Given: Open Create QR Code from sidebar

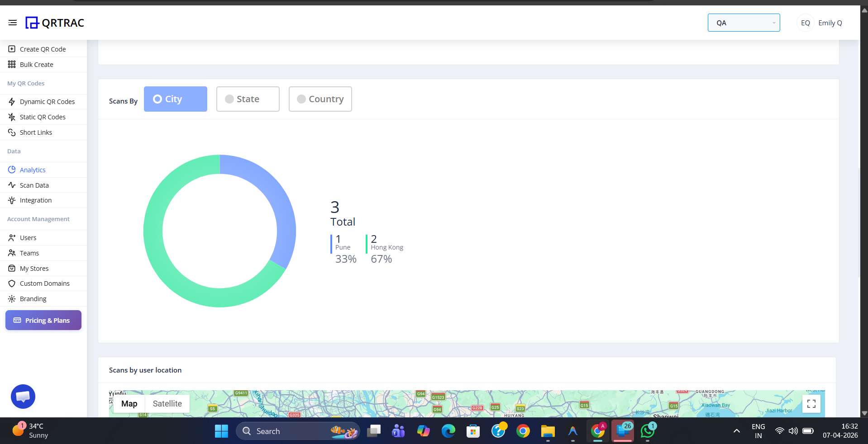Looking at the screenshot, I should tap(43, 49).
